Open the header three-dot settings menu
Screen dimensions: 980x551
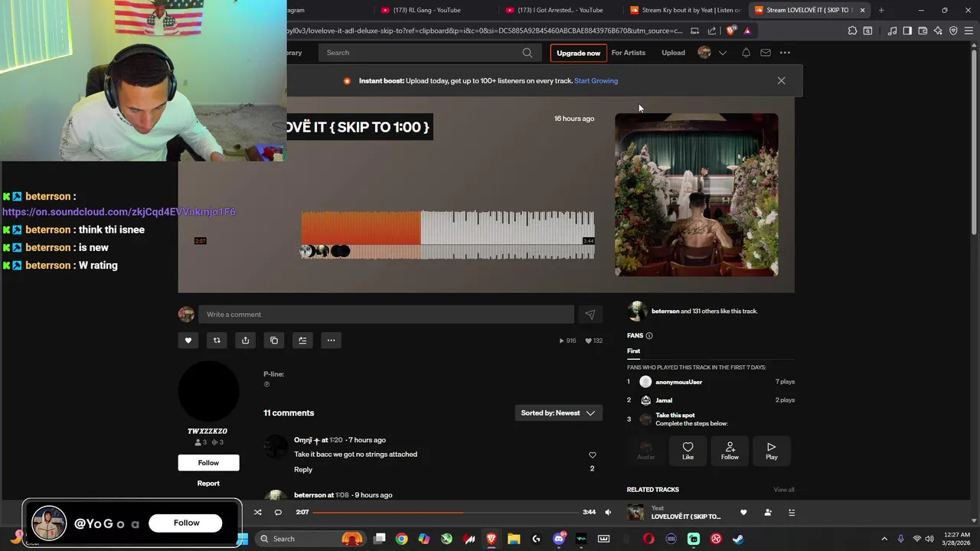pos(785,53)
